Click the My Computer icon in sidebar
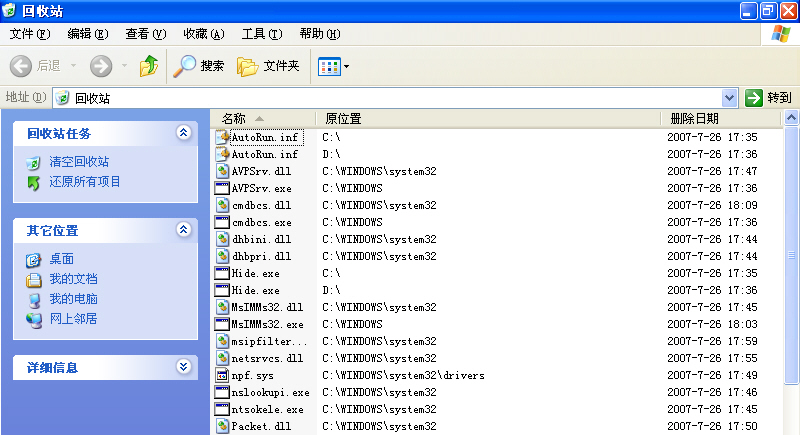This screenshot has width=800, height=435. point(34,300)
